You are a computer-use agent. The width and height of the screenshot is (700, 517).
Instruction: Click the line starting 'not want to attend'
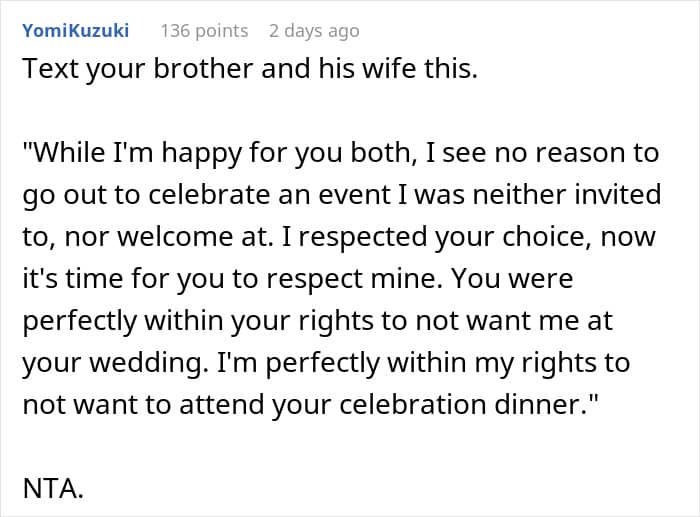pyautogui.click(x=310, y=404)
